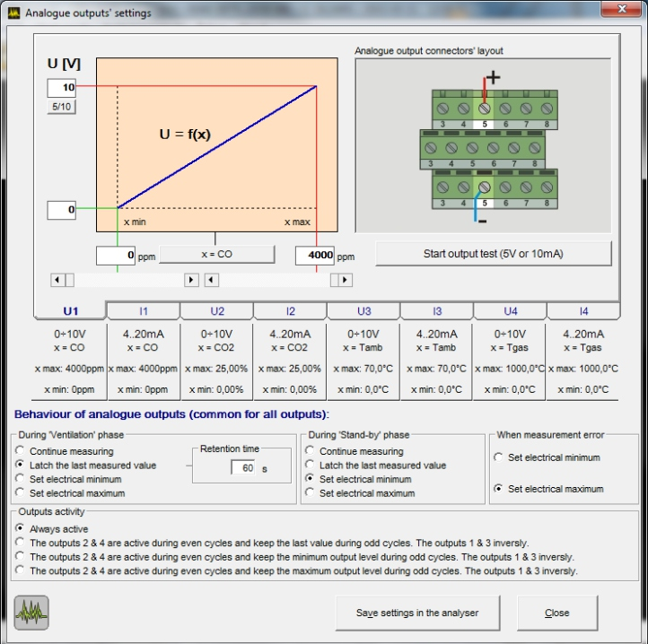This screenshot has width=648, height=644.
Task: Click Start output test (5V or 10mA)
Action: (x=493, y=254)
